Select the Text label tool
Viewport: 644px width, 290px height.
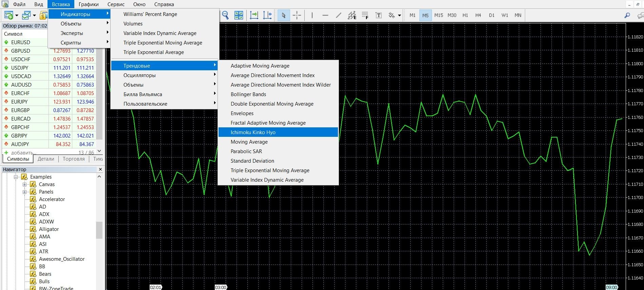(x=379, y=15)
